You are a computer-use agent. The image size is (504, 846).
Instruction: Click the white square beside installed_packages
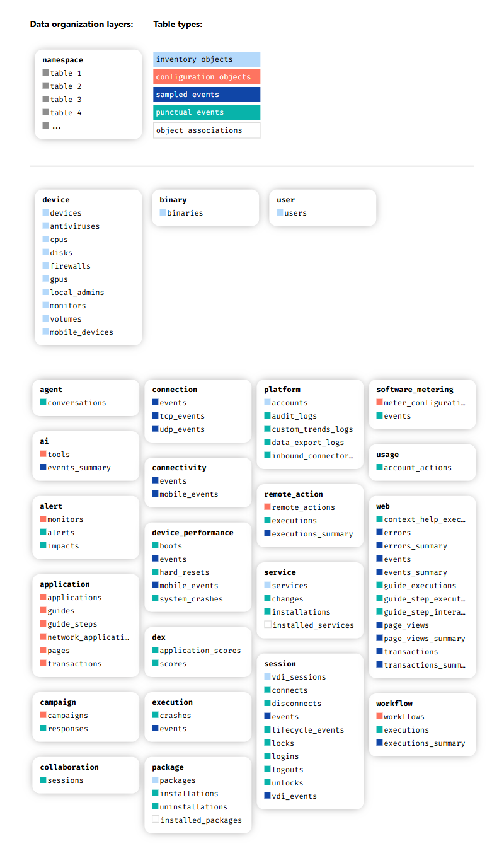pos(156,820)
